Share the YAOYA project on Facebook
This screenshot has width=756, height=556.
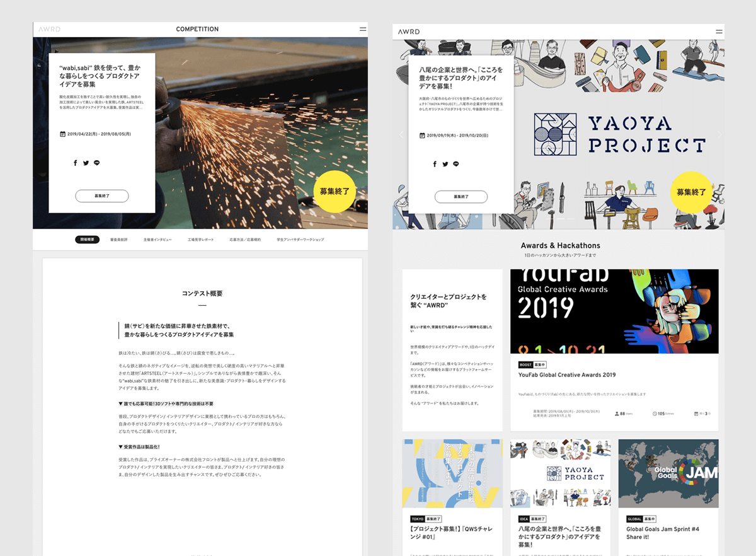coord(435,164)
